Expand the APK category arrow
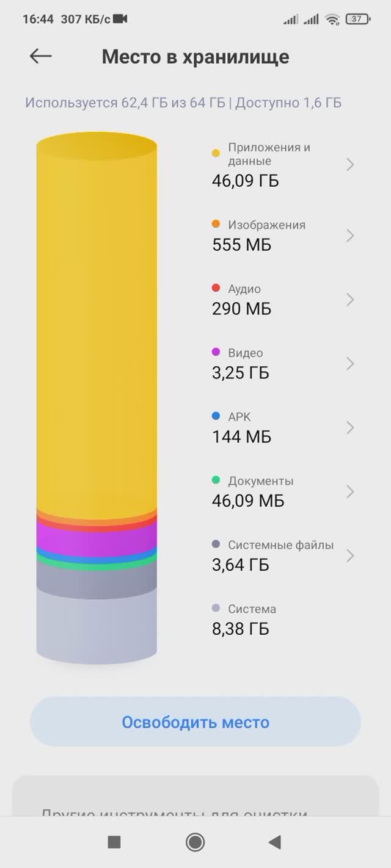Viewport: 391px width, 868px height. coord(350,428)
